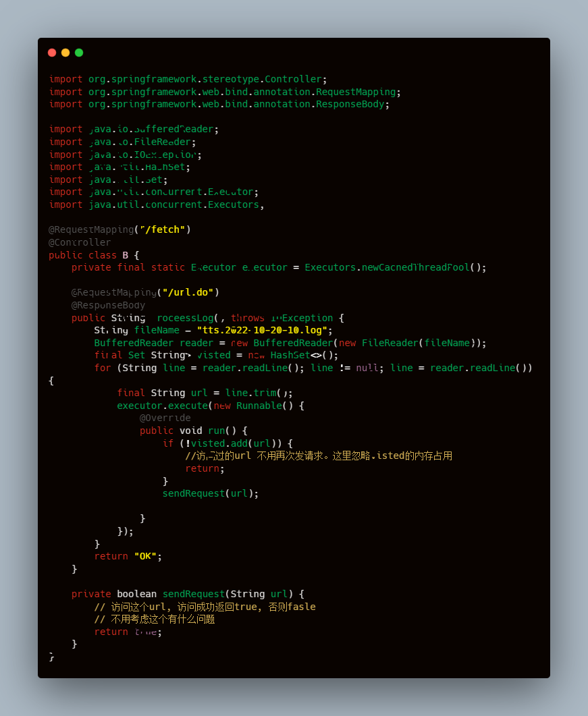Click "new FileReader(fileName)" expression
The image size is (588, 716).
[408, 343]
